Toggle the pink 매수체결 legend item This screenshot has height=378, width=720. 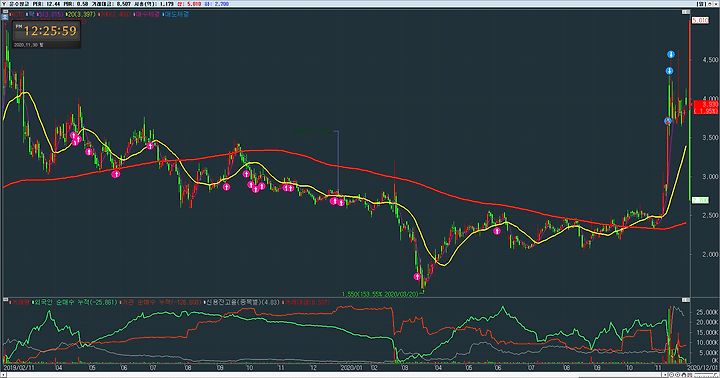coord(146,14)
